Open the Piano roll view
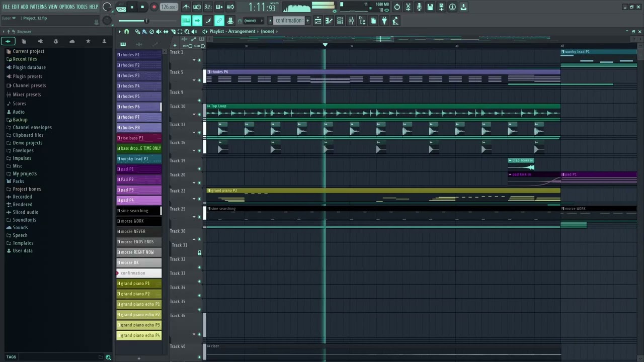 click(329, 21)
